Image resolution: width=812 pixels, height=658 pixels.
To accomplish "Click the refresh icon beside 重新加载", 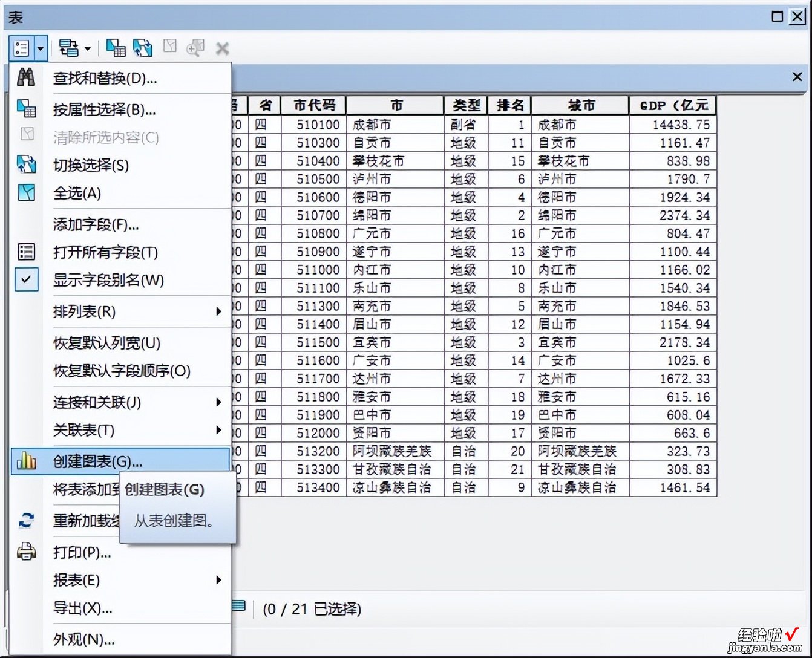I will click(x=26, y=520).
